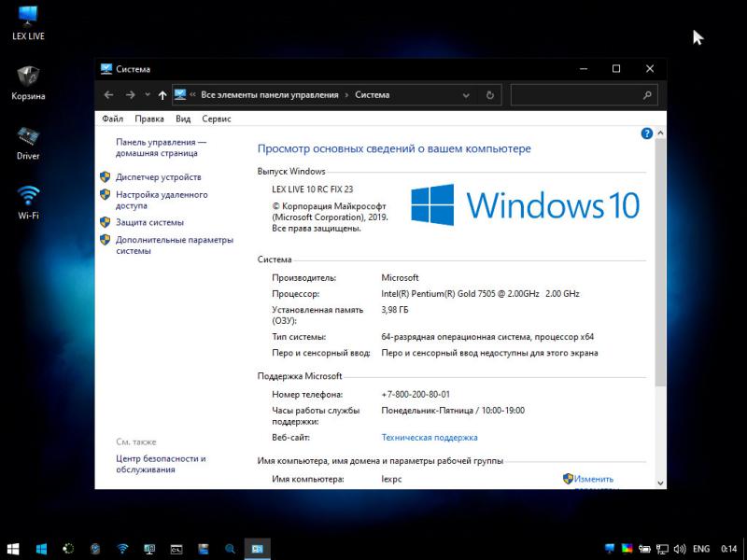Click the green circular taskbar icon
Screen dimensions: 747x560
pyautogui.click(x=68, y=549)
